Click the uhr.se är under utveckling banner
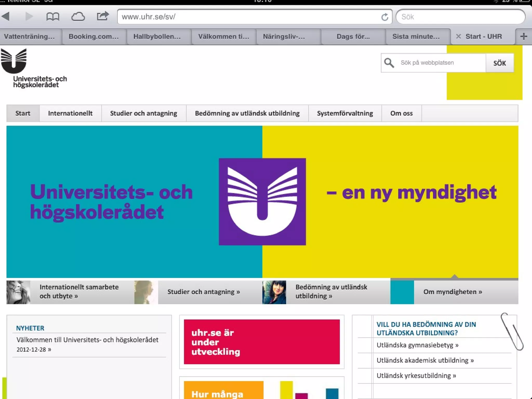This screenshot has height=399, width=532. tap(262, 342)
